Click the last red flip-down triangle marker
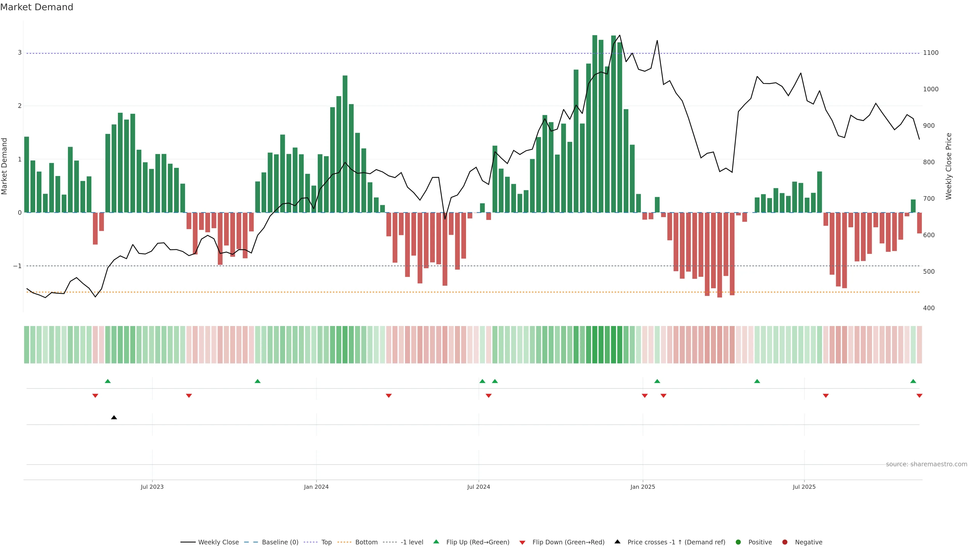Viewport: 980px width, 551px height. (x=919, y=396)
